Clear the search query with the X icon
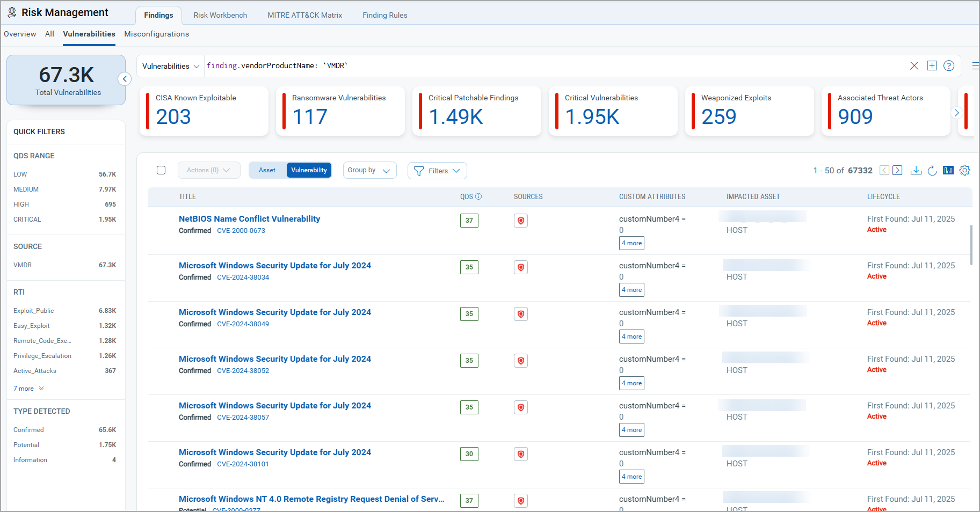The height and width of the screenshot is (512, 980). pyautogui.click(x=914, y=65)
